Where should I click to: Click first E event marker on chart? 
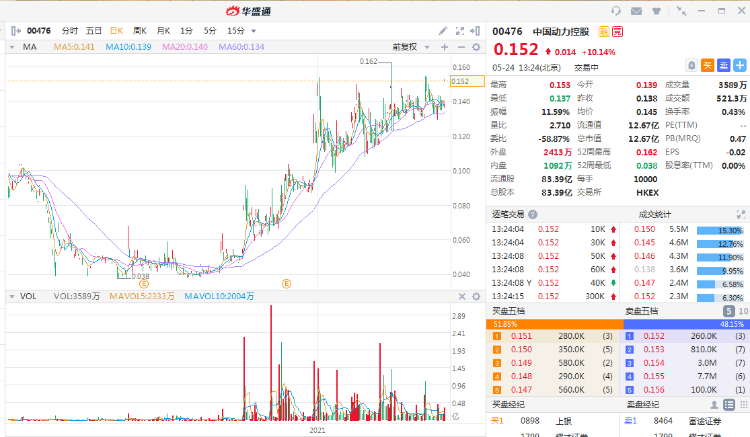point(143,284)
